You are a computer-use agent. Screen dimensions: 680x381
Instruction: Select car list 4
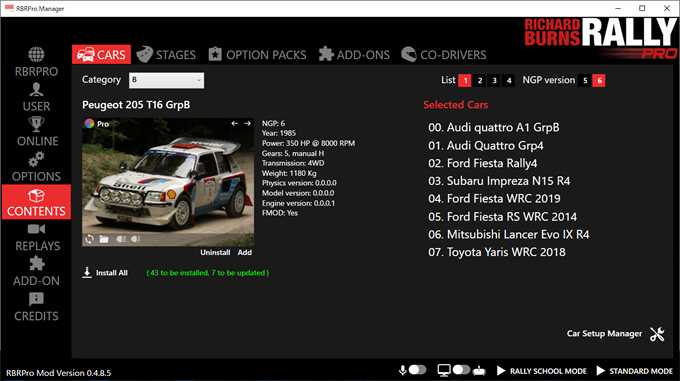pos(509,80)
